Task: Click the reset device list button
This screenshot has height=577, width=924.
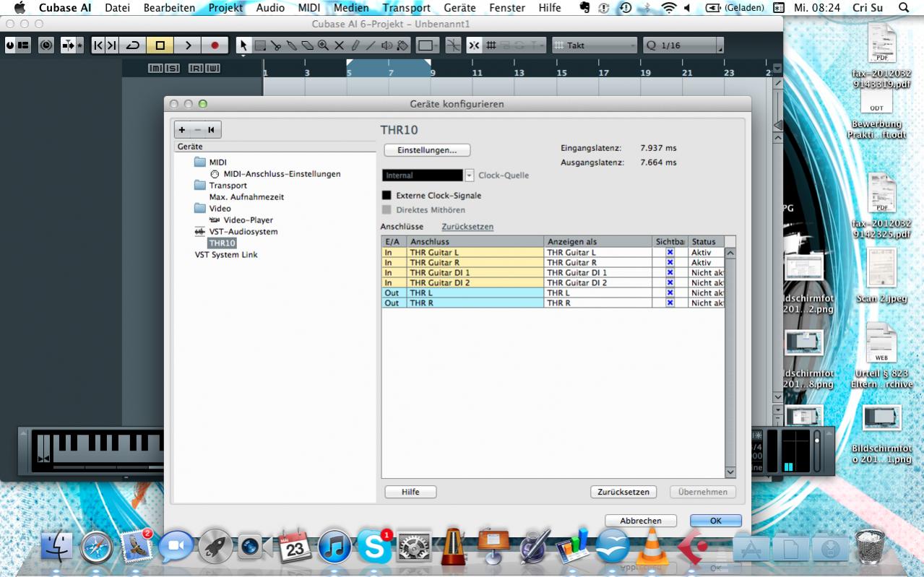Action: click(x=212, y=130)
